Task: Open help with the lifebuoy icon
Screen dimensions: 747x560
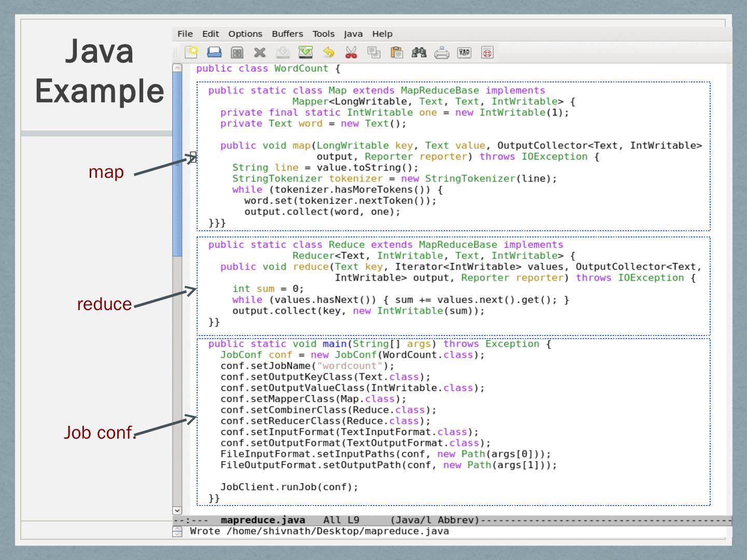Action: tap(487, 52)
